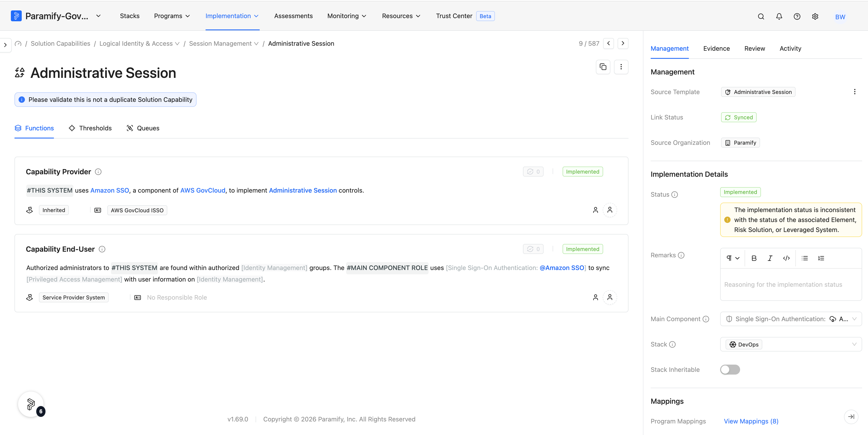Expand Session Management breadcrumb dropdown

click(x=256, y=44)
